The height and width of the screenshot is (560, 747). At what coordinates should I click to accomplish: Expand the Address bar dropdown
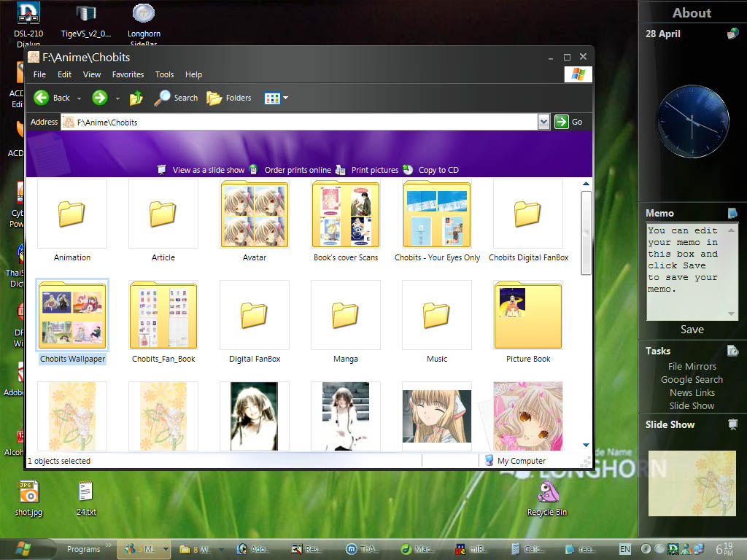[x=543, y=122]
